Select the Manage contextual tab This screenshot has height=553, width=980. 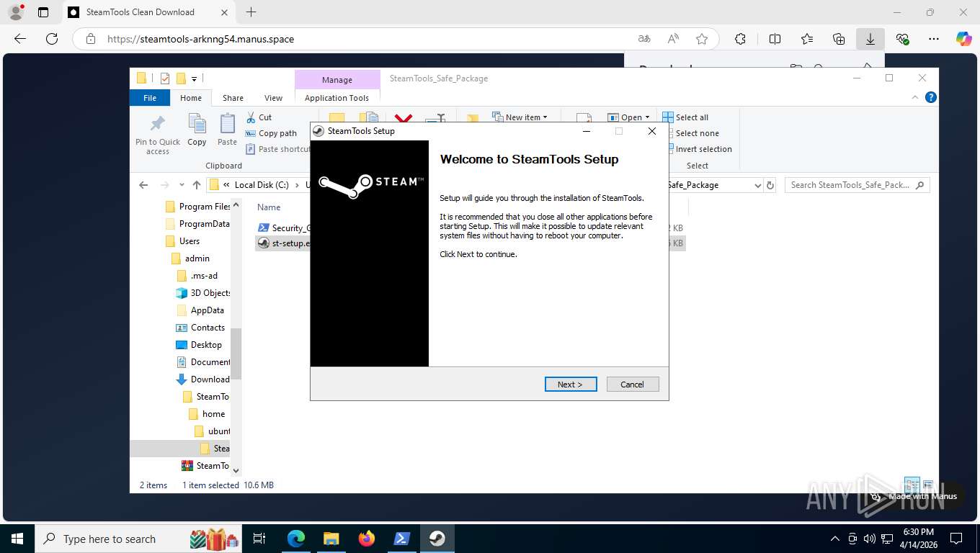click(337, 80)
